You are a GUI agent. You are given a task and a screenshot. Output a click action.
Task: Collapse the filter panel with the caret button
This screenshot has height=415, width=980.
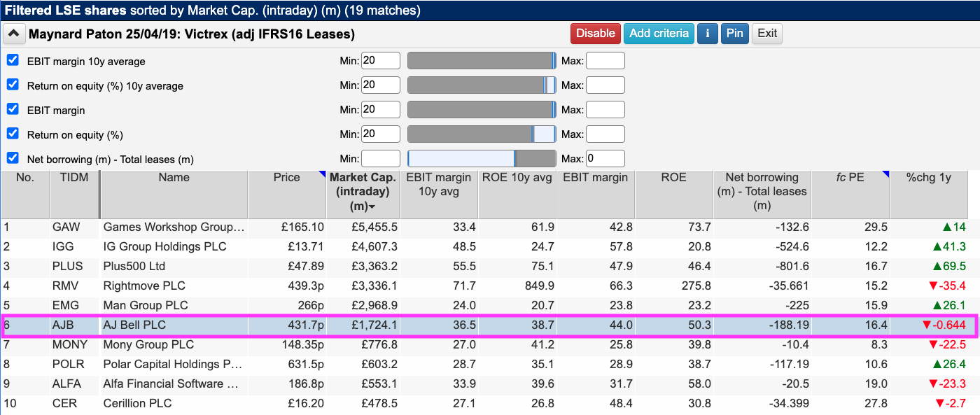coord(14,34)
